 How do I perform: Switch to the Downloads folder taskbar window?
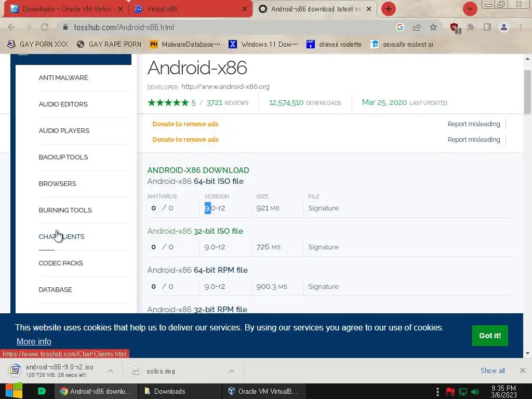pyautogui.click(x=180, y=391)
